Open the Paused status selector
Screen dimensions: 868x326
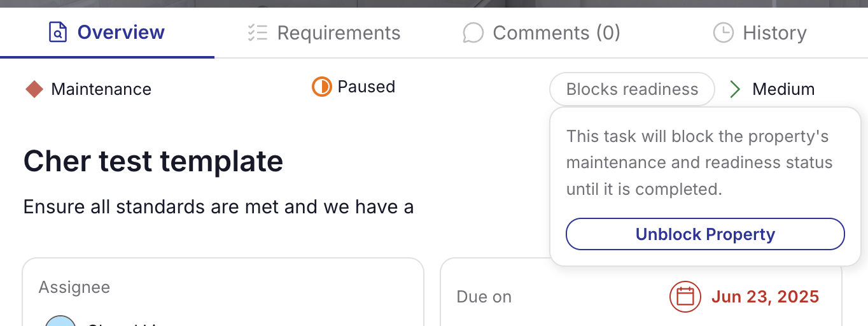366,87
